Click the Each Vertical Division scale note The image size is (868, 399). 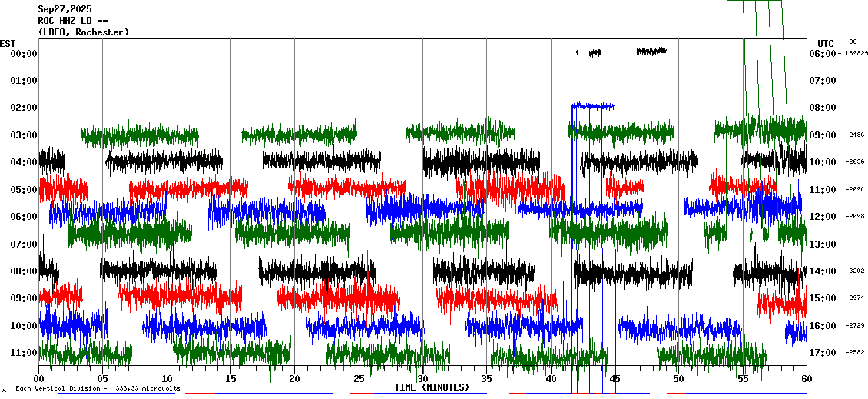click(98, 389)
